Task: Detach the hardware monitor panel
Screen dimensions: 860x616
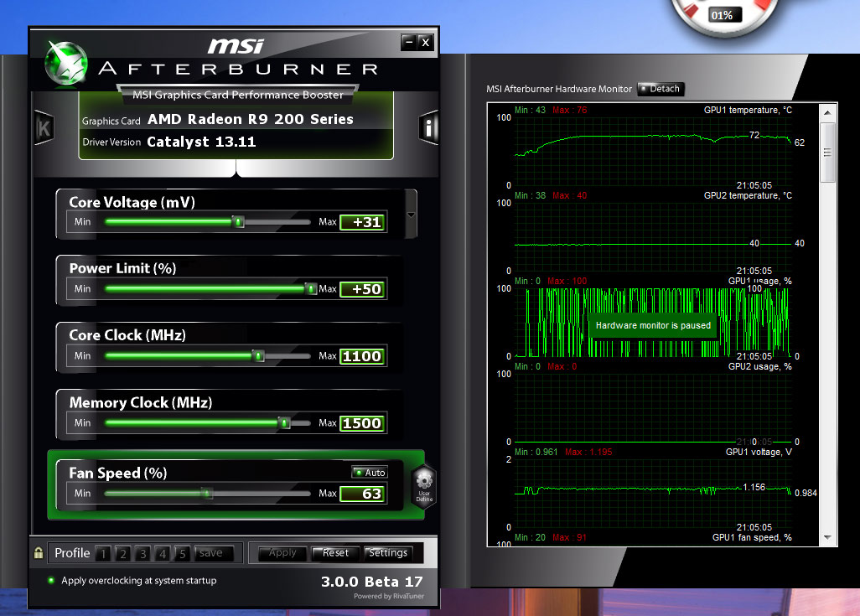Action: (x=661, y=89)
